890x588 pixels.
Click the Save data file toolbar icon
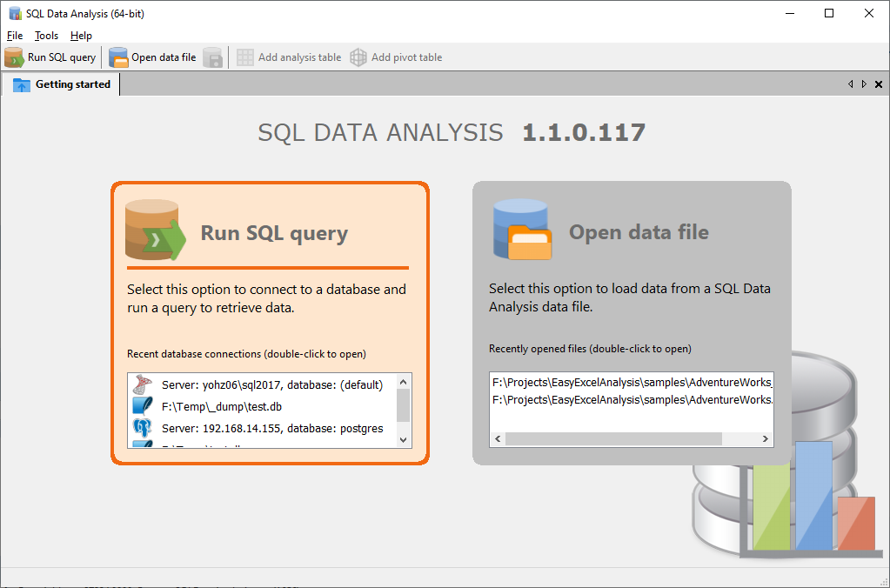click(x=213, y=57)
